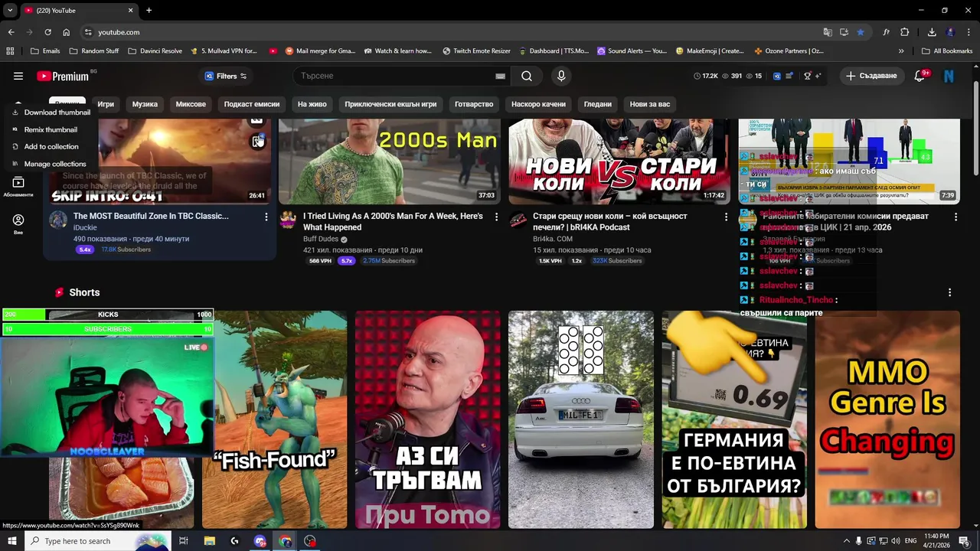This screenshot has height=551, width=980.
Task: Click the magnifier search button
Action: tap(527, 76)
